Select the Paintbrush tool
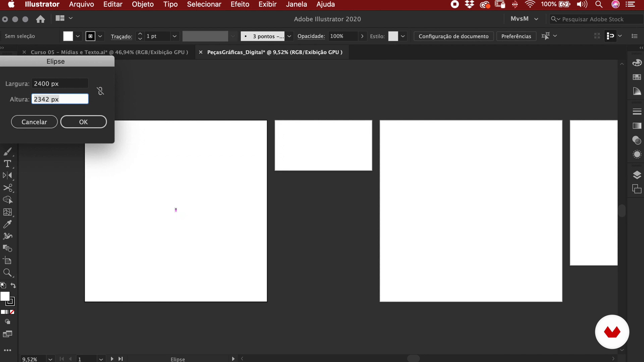The image size is (644, 362). pos(8,151)
